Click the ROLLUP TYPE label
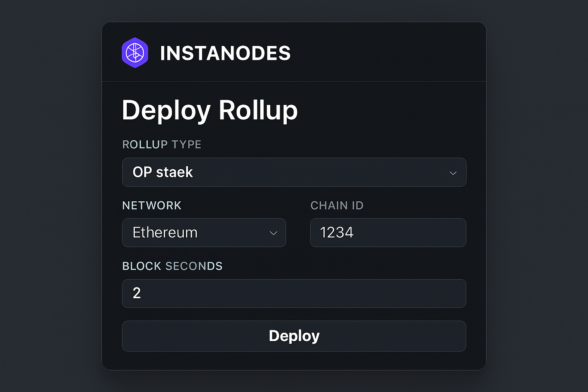The height and width of the screenshot is (392, 588). (x=162, y=145)
